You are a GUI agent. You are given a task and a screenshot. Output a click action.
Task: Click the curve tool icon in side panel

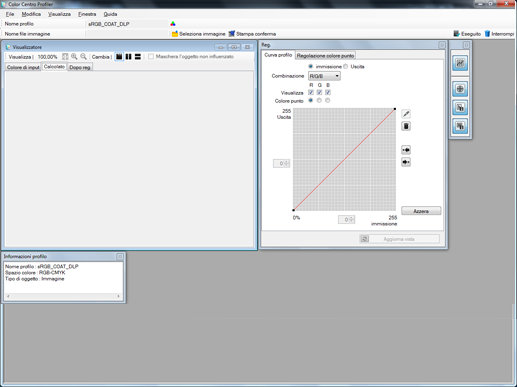point(460,63)
